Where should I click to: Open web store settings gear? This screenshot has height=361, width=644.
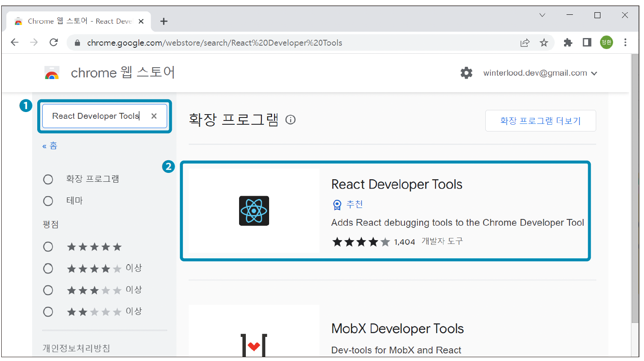[466, 73]
